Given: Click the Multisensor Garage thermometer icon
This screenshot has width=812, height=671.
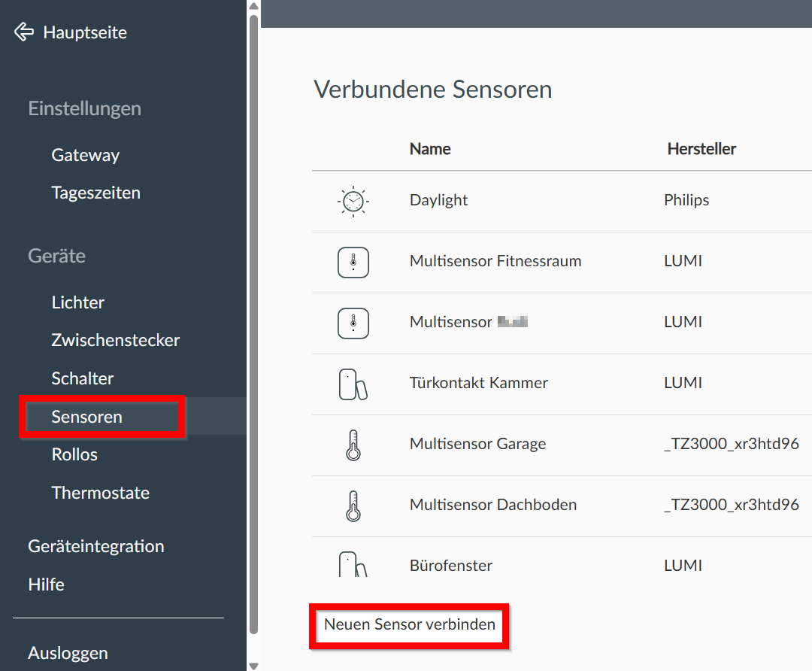Looking at the screenshot, I should [x=353, y=445].
